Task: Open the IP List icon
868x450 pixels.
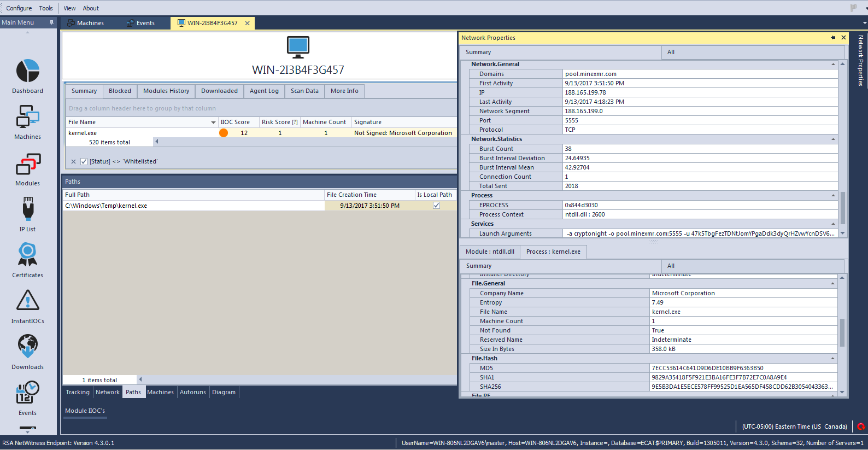Action: [28, 210]
